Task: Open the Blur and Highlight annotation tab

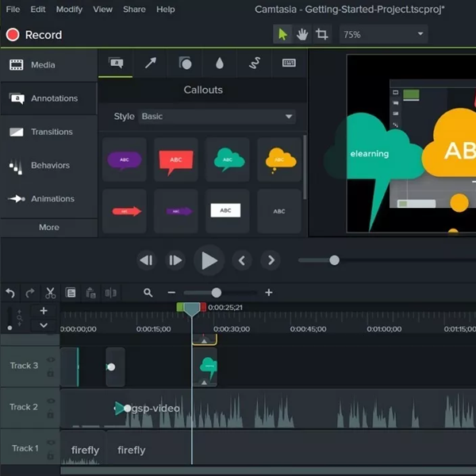Action: pyautogui.click(x=220, y=63)
